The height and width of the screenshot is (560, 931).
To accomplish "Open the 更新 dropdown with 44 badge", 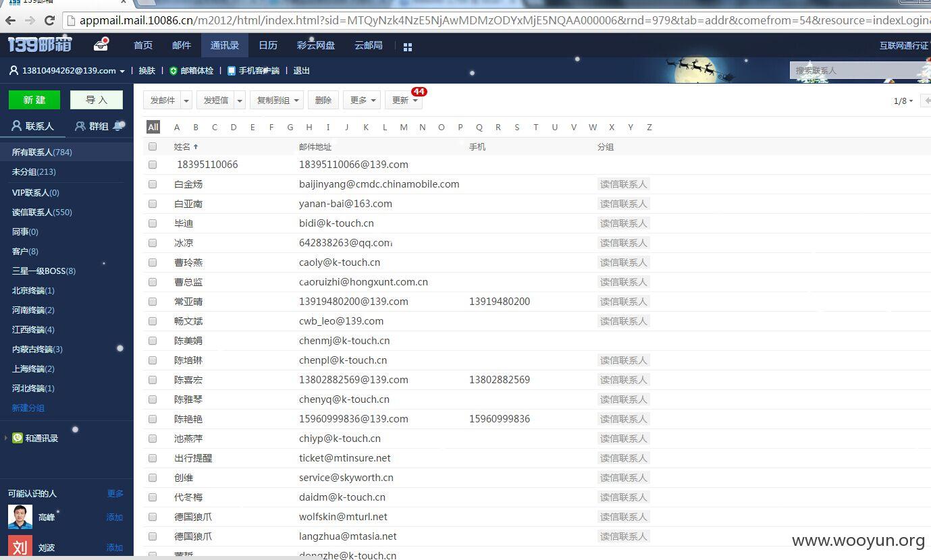I will pyautogui.click(x=404, y=100).
